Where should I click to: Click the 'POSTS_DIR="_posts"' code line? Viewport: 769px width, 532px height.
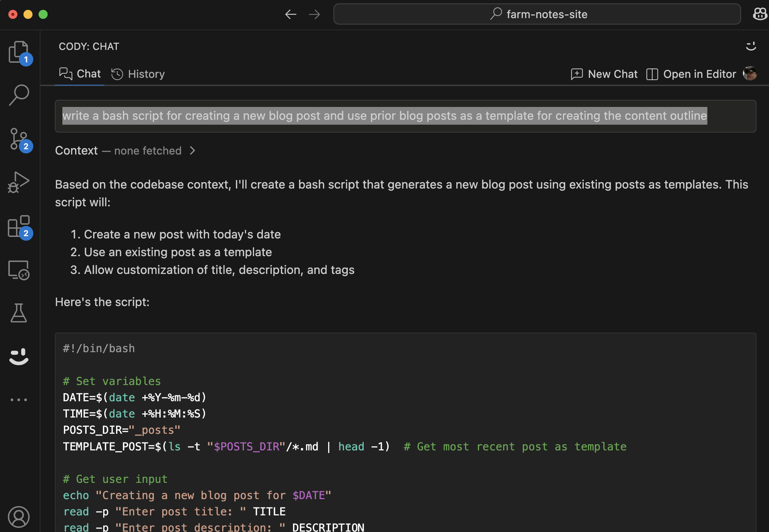(x=122, y=430)
